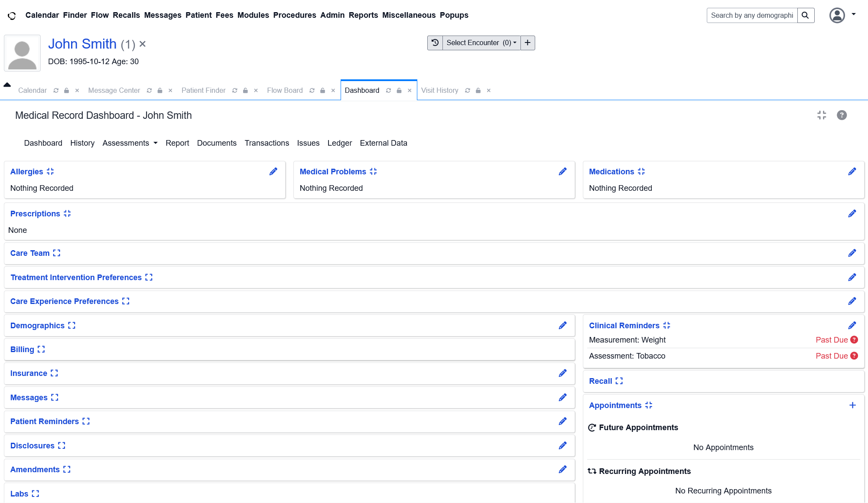Image resolution: width=868 pixels, height=503 pixels.
Task: Open the Procedures menu
Action: pos(295,15)
